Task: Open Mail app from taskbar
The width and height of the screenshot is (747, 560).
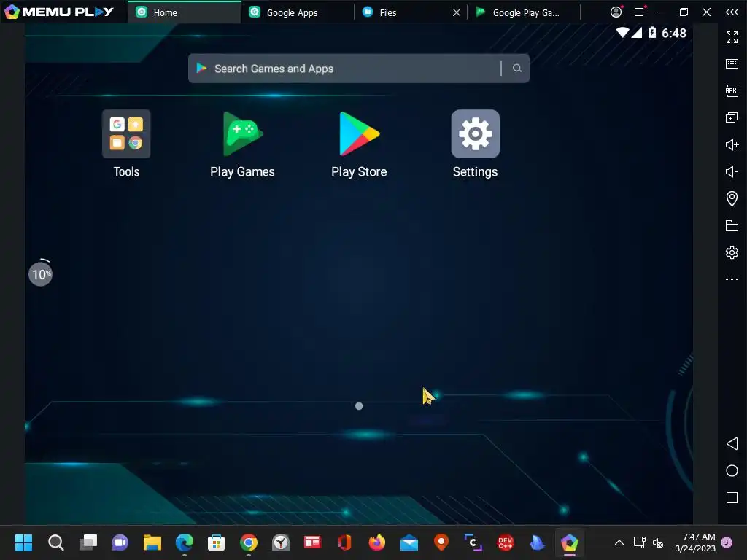Action: pos(409,542)
